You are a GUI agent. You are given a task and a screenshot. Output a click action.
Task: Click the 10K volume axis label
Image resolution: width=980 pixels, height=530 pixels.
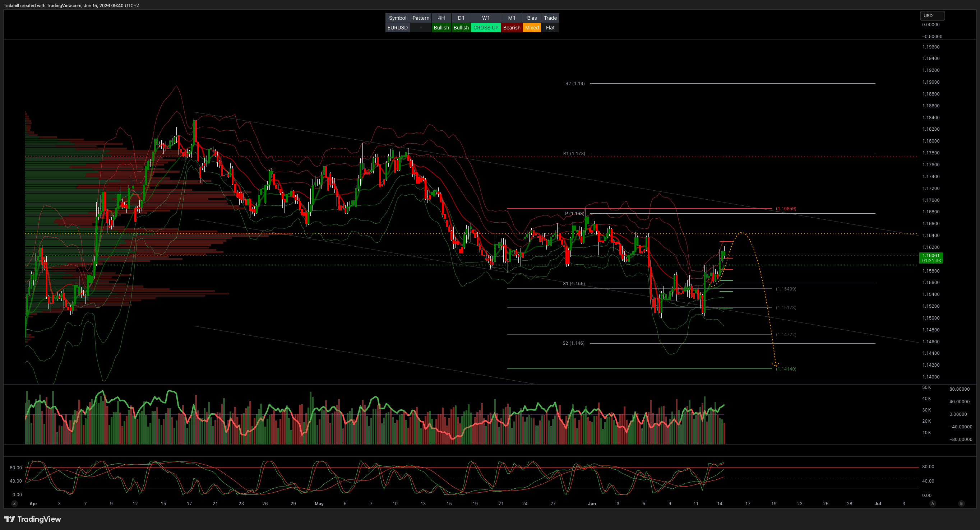926,433
